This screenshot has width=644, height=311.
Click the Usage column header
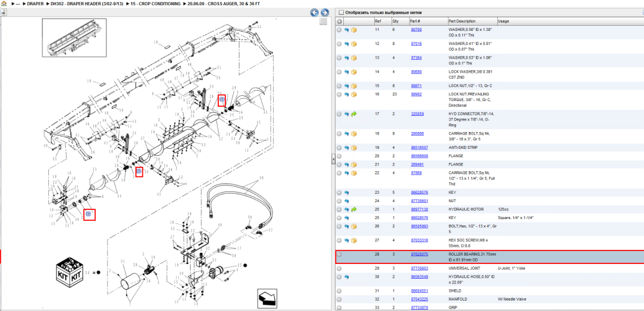pos(504,21)
